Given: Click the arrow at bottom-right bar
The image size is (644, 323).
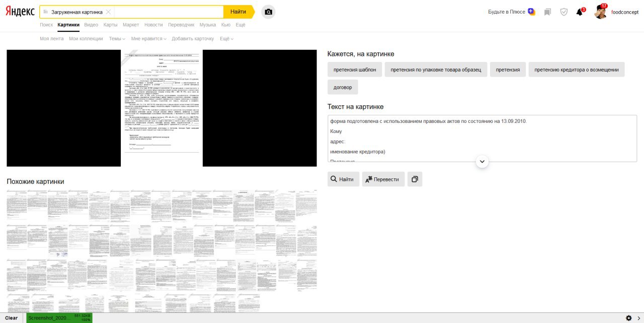Looking at the screenshot, I should tap(638, 318).
